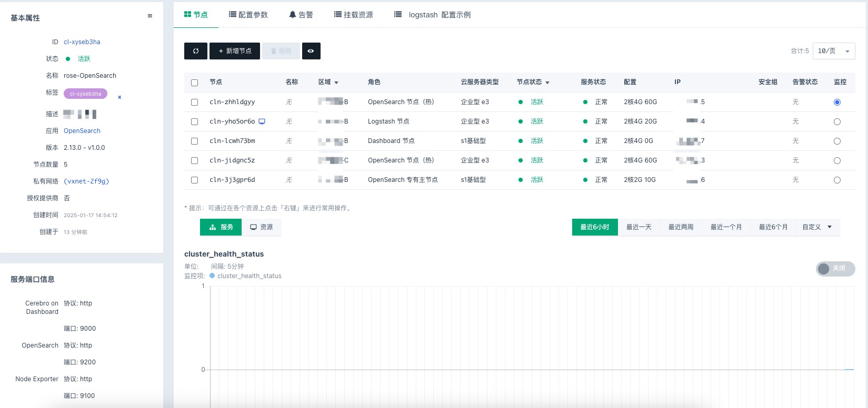Viewport: 868px width, 408px height.
Task: Tick the select-all checkbox in table header
Action: [194, 83]
